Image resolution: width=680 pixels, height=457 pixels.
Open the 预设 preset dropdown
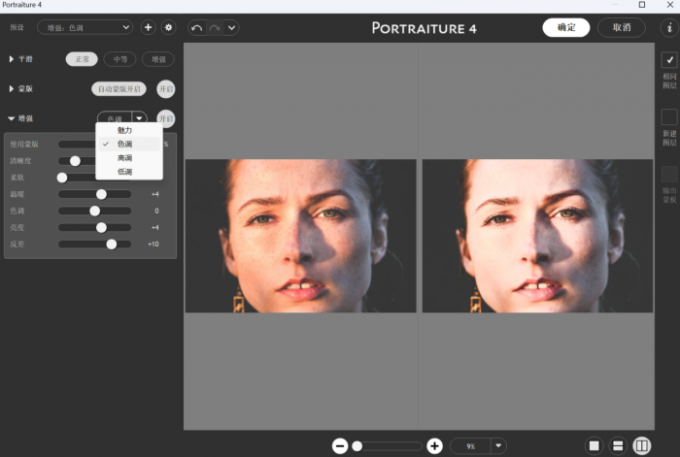85,27
